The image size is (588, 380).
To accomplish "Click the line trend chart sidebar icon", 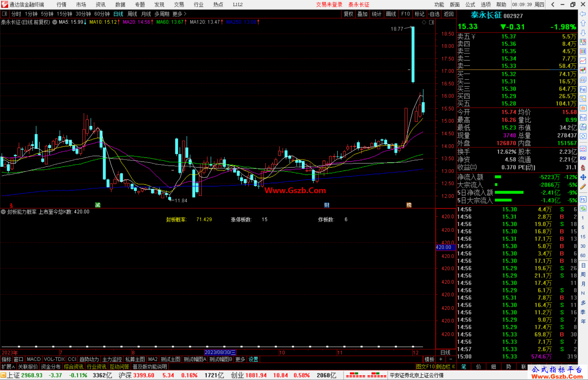I will 583,61.
